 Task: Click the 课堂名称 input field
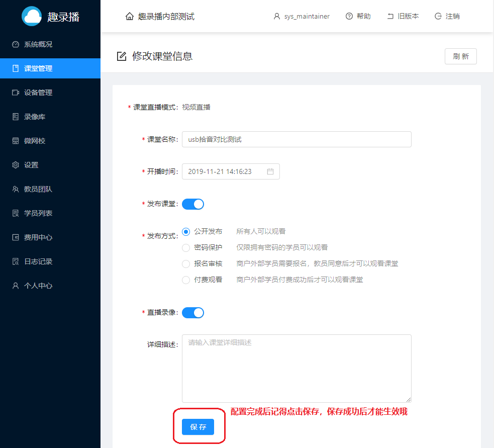tap(297, 139)
